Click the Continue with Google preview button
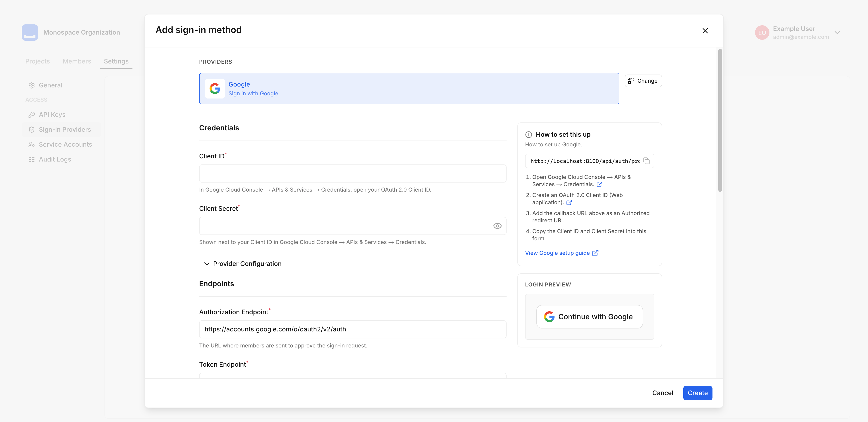The image size is (868, 422). [x=589, y=316]
